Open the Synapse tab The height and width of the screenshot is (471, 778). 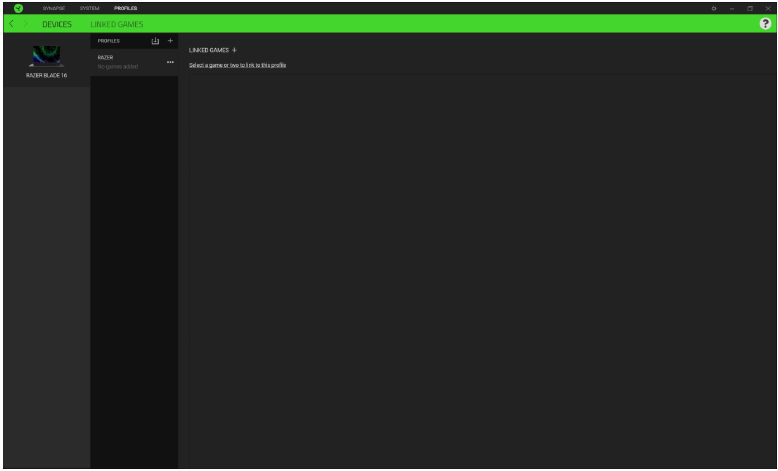[54, 8]
